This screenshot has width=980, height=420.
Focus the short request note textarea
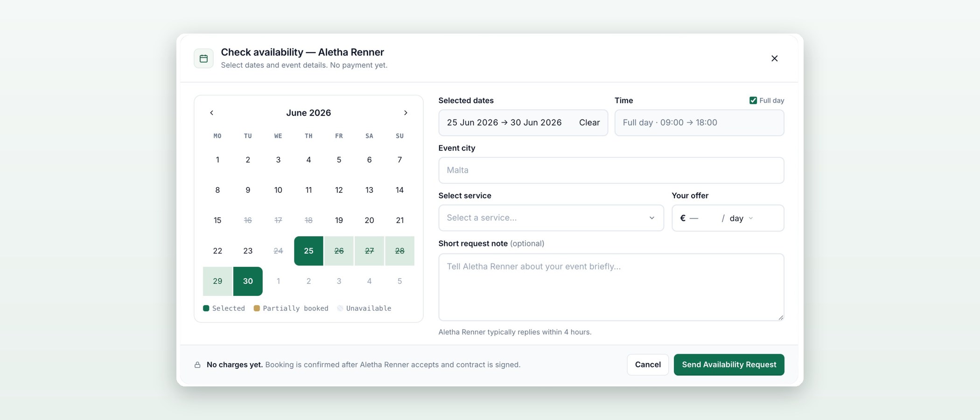coord(611,287)
